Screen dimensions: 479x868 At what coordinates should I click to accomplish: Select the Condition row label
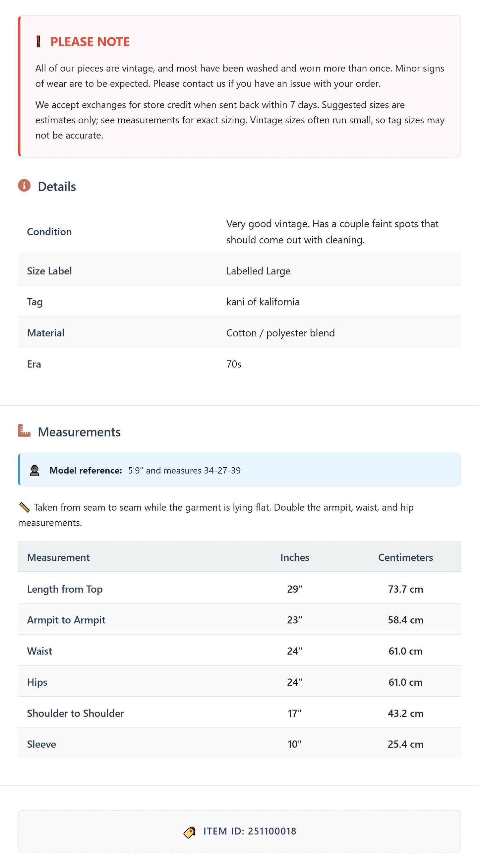click(x=49, y=232)
